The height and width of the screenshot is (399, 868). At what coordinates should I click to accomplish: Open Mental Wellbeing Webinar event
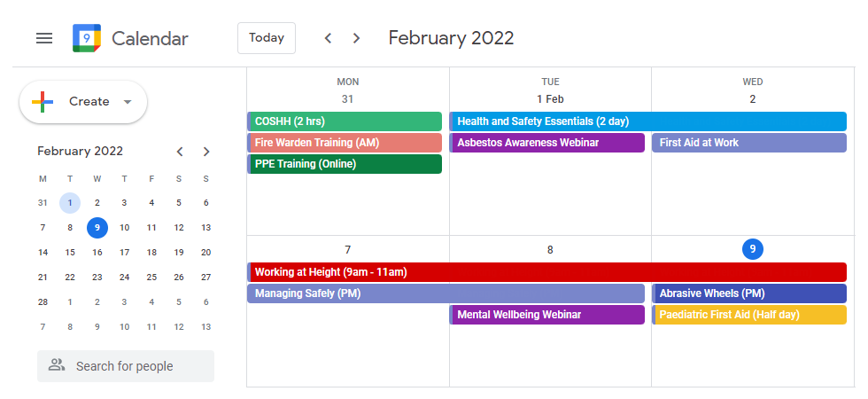click(547, 315)
